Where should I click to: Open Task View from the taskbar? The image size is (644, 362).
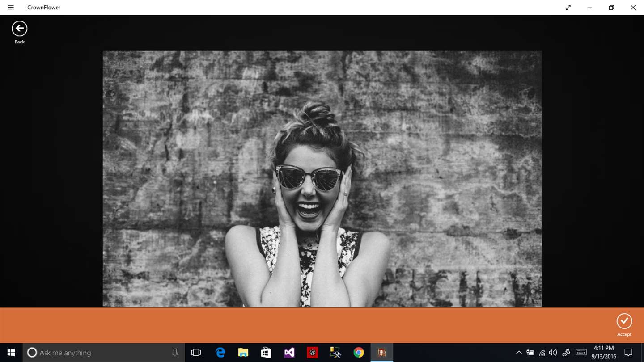point(196,353)
